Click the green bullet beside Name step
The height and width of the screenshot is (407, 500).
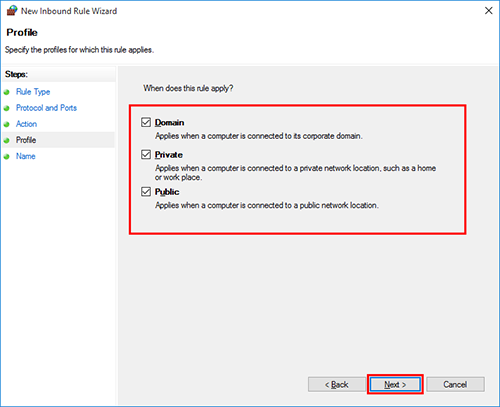click(x=7, y=157)
